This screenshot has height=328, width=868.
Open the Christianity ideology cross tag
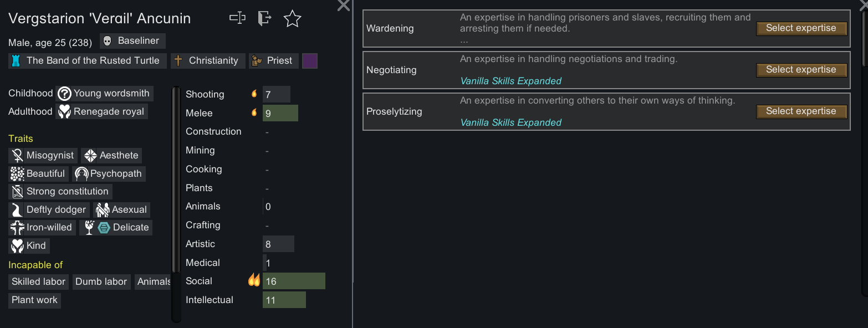(x=208, y=61)
